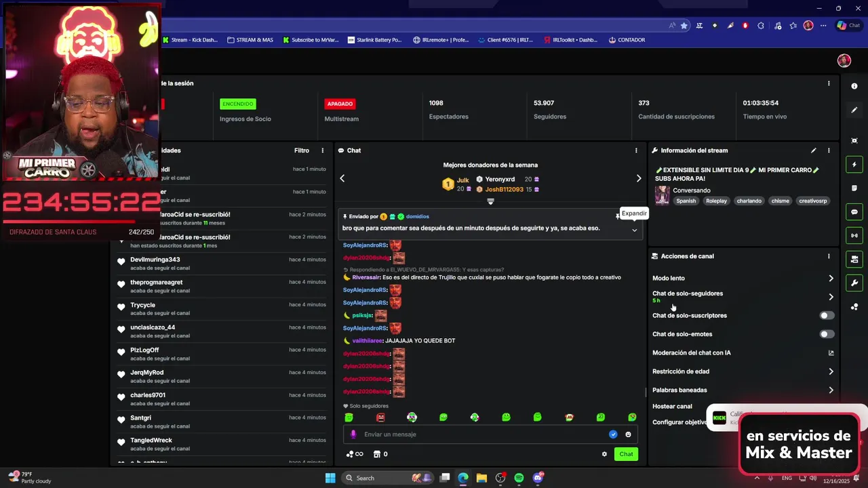Image resolution: width=868 pixels, height=488 pixels.
Task: Click the pencil edit icon in right sidebar
Action: [854, 110]
